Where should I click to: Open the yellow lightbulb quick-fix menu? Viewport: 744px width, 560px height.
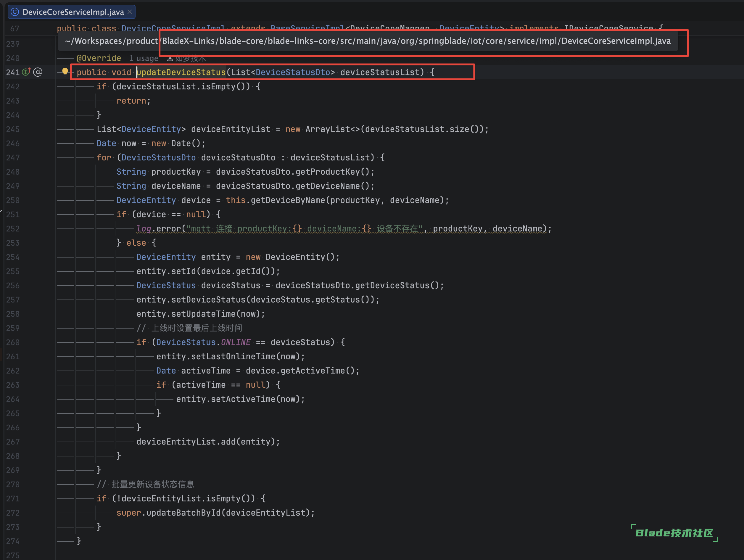point(65,72)
